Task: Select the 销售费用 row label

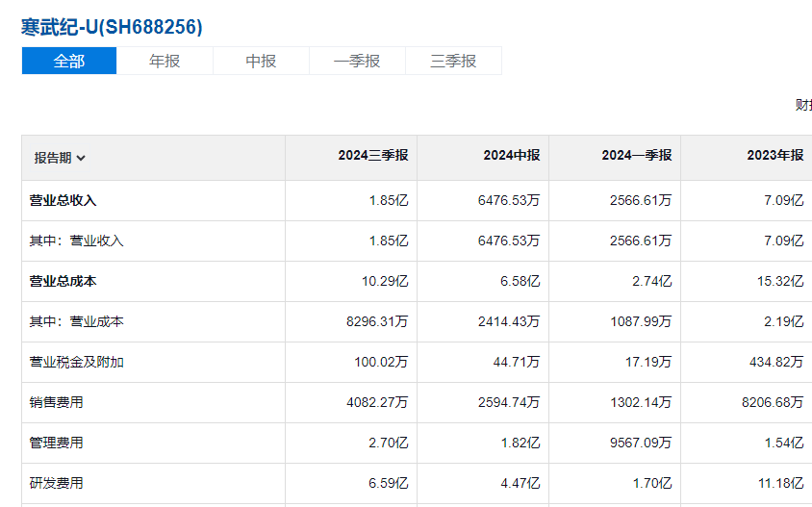Action: click(57, 403)
